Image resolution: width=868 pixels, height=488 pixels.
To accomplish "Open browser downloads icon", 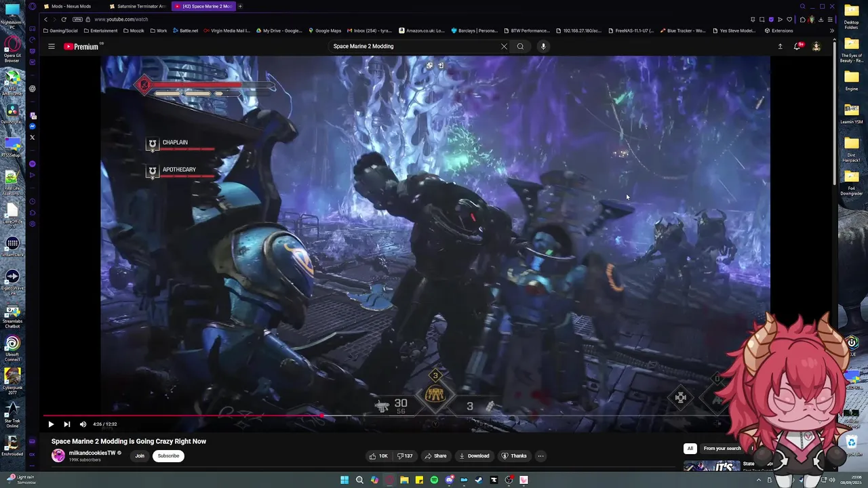I will pyautogui.click(x=821, y=20).
